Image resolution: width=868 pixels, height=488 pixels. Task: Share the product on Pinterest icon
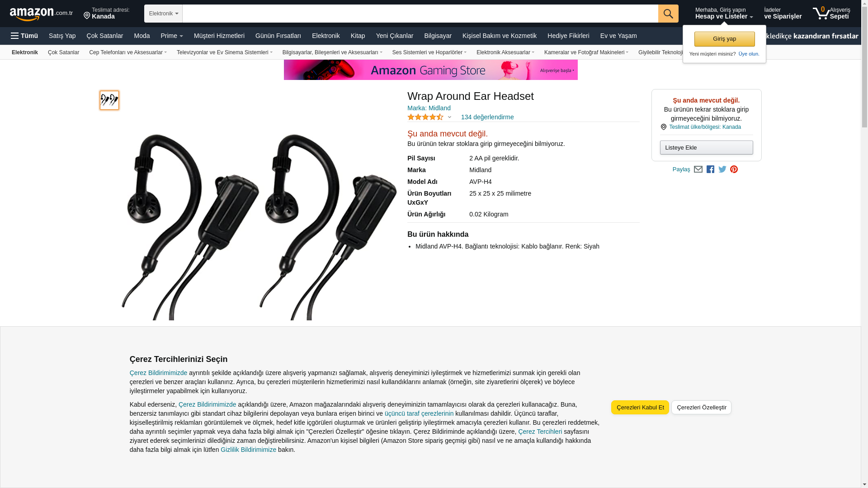point(734,169)
